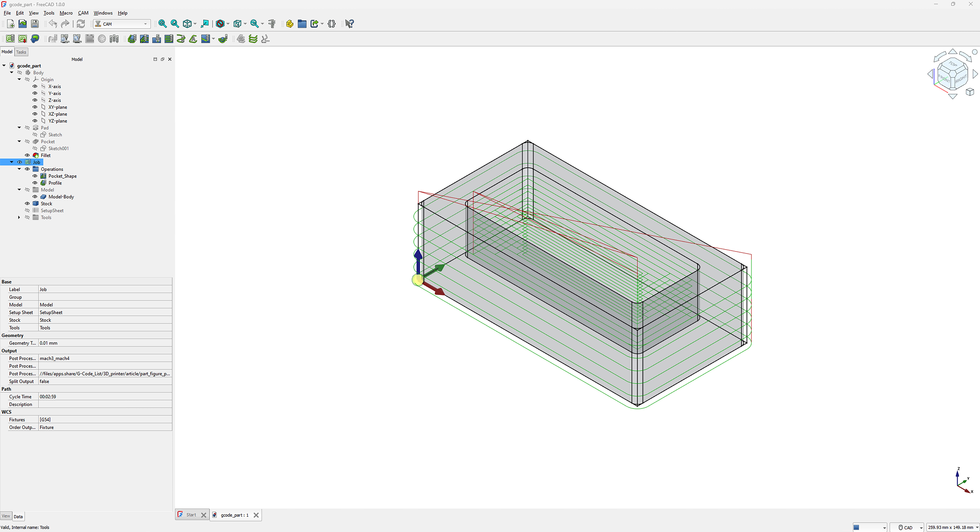The image size is (980, 532).
Task: Create a new CAM Job
Action: click(10, 38)
